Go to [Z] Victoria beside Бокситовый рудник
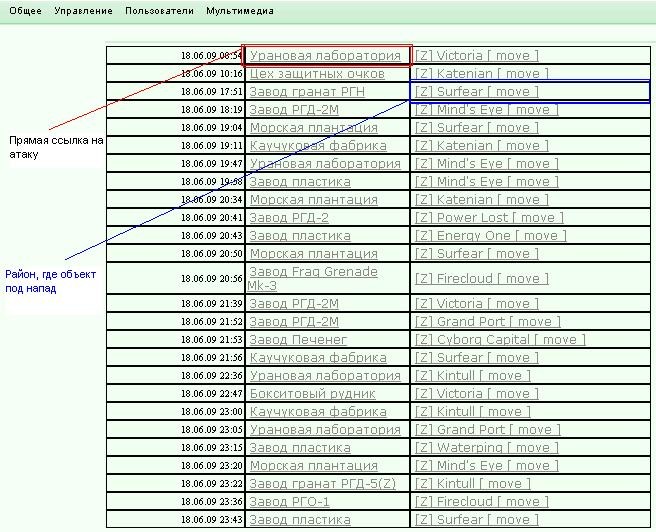 [477, 394]
